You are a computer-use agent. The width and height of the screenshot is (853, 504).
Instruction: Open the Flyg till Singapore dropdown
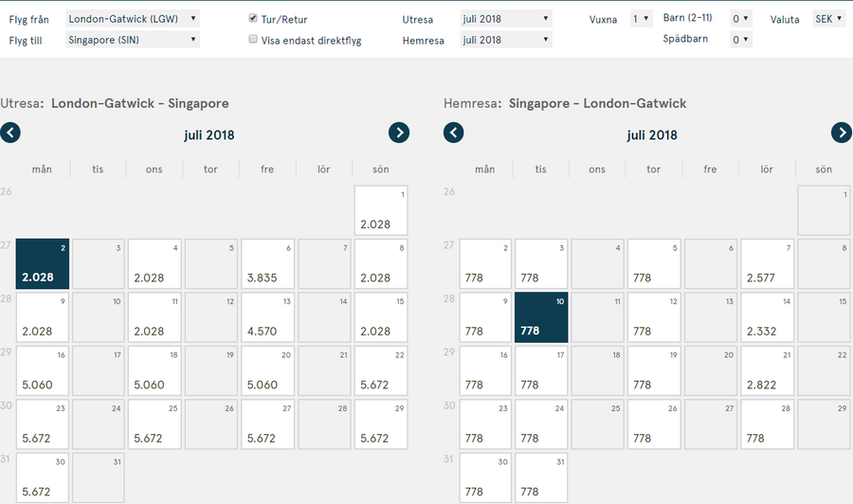(x=133, y=40)
